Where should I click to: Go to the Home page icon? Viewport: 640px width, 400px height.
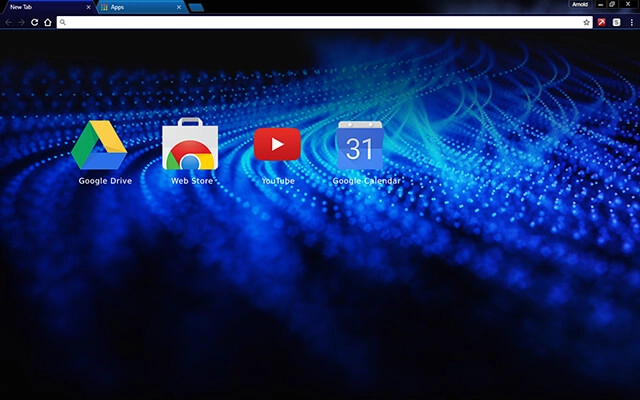[48, 22]
